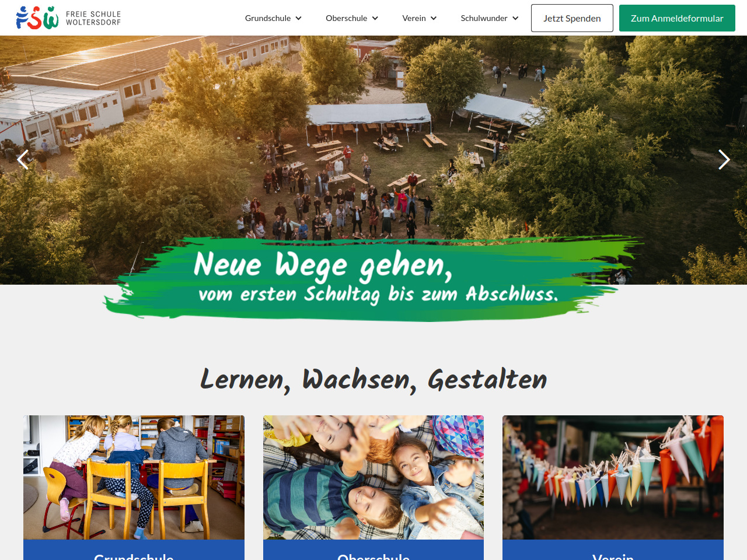
Task: Click the FSW Freie Schule Woltersdorf logo
Action: pos(68,17)
